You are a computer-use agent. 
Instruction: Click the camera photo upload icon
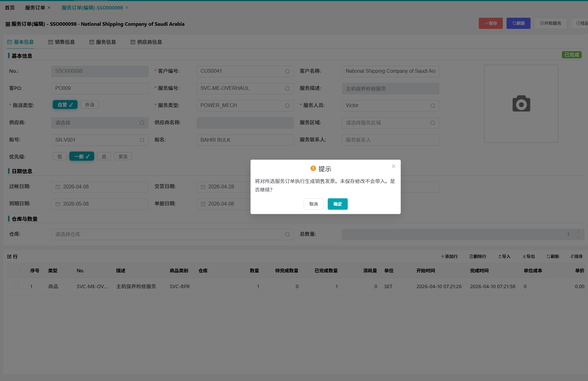(x=521, y=104)
